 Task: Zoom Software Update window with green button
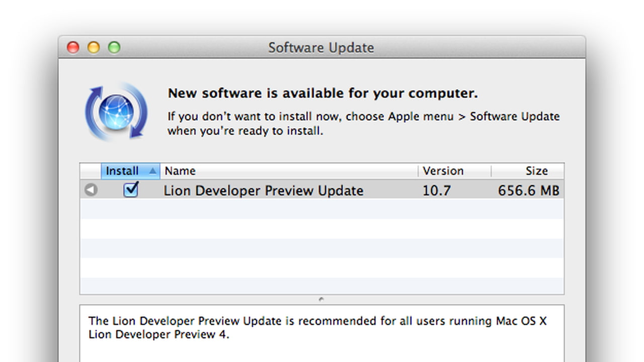114,47
